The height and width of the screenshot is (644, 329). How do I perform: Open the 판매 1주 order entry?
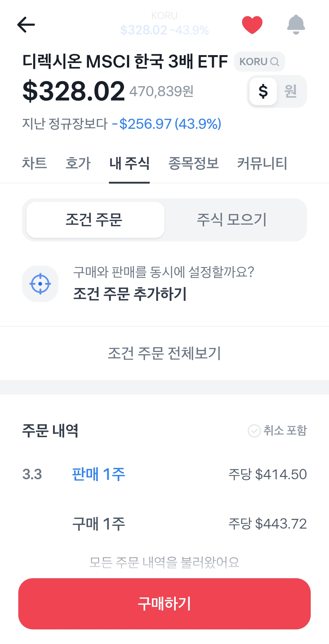(164, 474)
